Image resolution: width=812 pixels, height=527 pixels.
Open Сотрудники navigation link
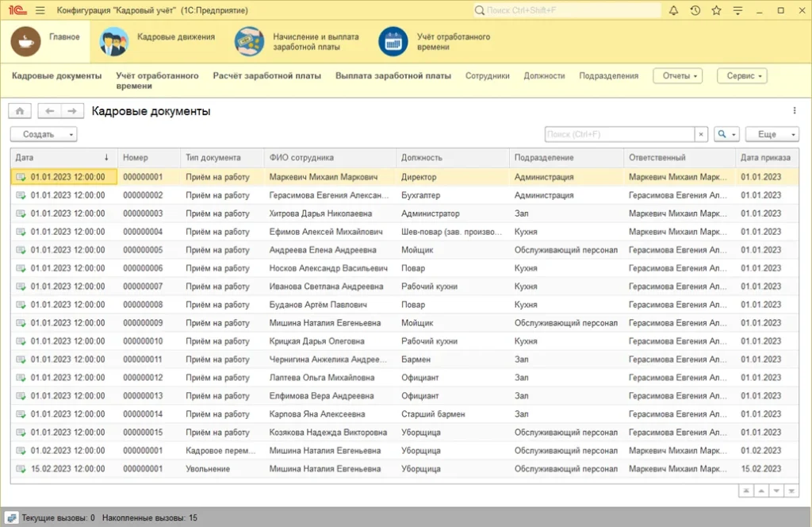(x=487, y=75)
